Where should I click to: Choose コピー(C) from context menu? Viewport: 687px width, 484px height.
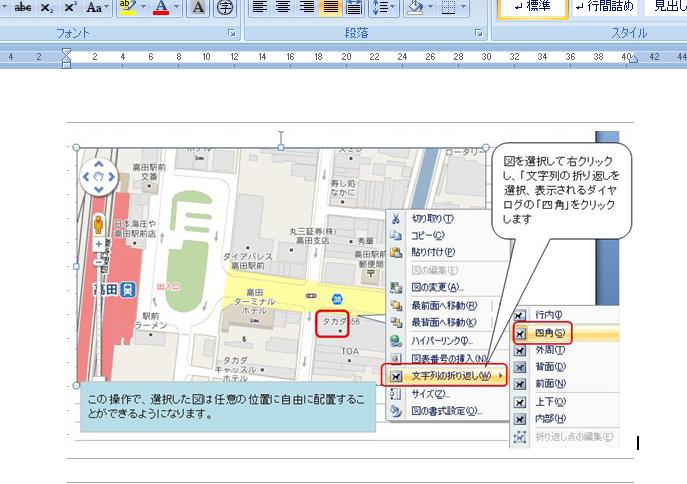point(447,235)
